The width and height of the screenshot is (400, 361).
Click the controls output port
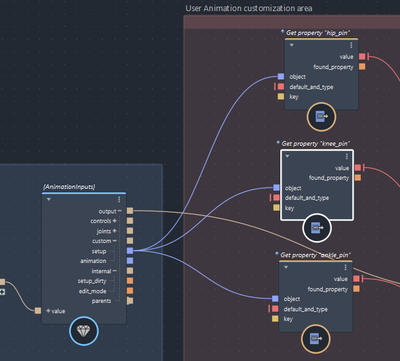click(x=130, y=221)
